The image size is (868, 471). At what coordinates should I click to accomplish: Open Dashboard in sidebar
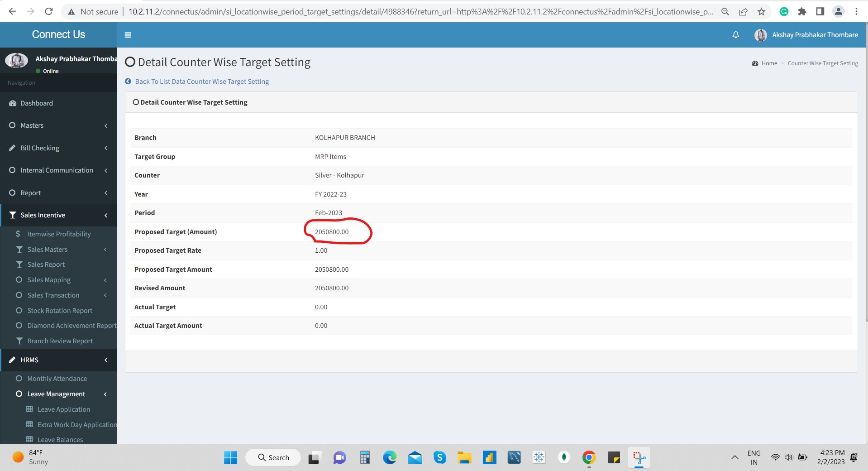[x=58, y=103]
